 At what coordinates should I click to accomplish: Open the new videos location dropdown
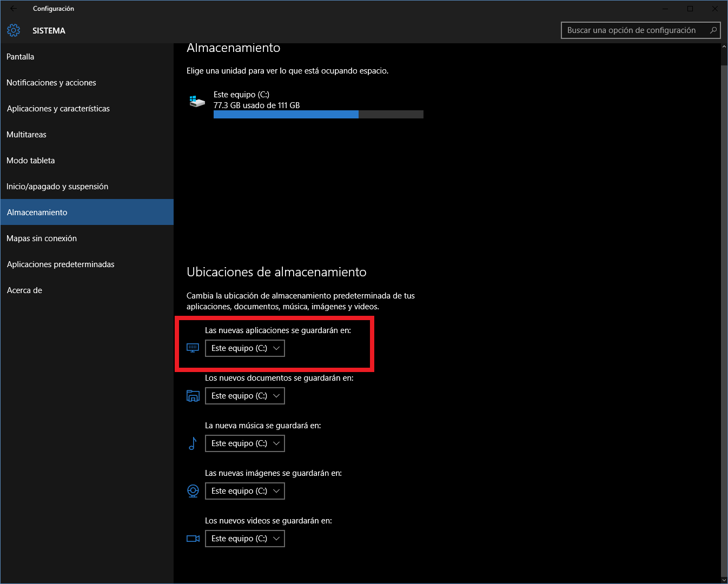[x=244, y=539]
